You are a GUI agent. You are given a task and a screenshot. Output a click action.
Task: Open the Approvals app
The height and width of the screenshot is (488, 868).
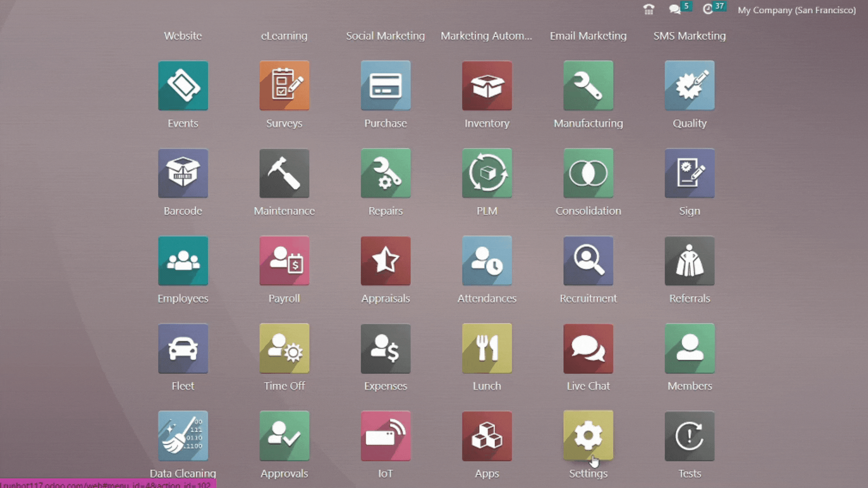coord(284,436)
